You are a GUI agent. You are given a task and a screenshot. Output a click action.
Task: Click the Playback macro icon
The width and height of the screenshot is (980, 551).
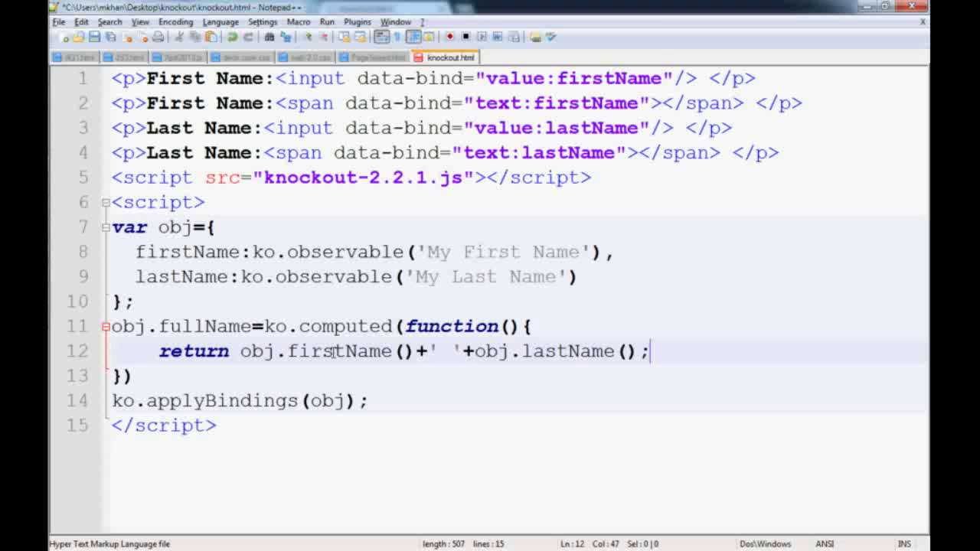pos(483,37)
